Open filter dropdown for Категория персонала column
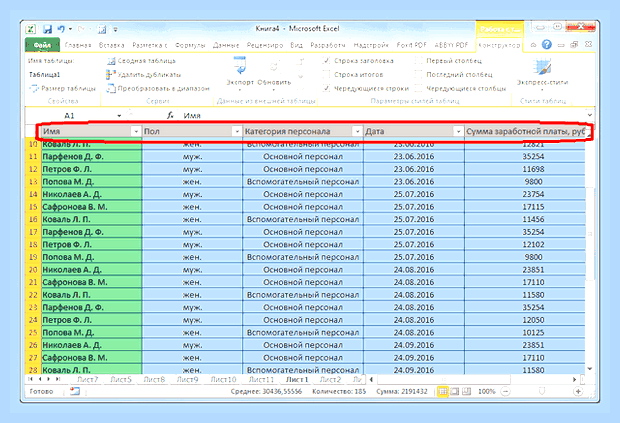 (357, 131)
